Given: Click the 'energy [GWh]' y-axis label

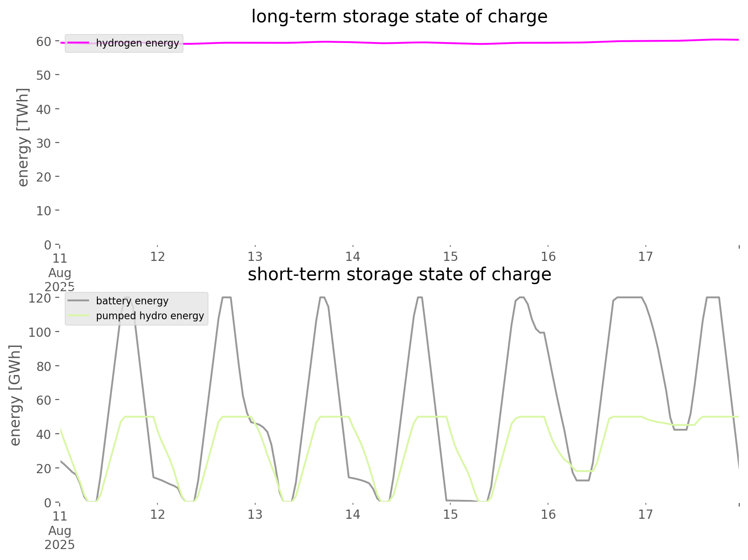Looking at the screenshot, I should tap(15, 395).
